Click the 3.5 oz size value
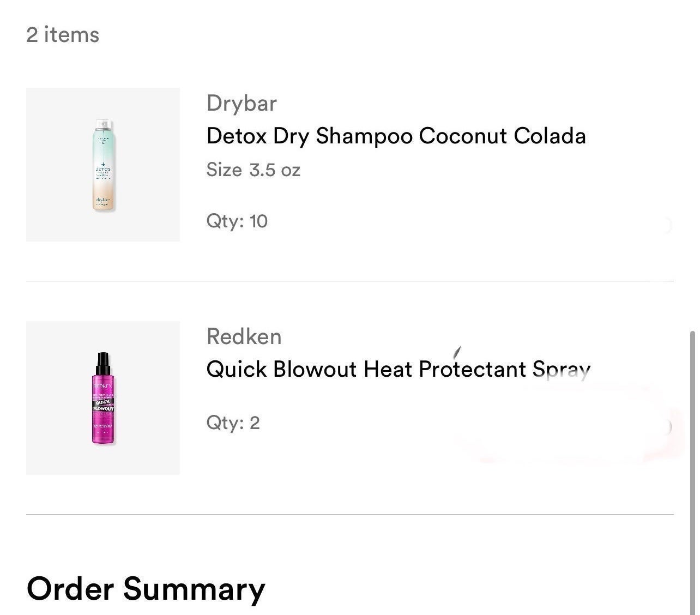 click(x=275, y=170)
